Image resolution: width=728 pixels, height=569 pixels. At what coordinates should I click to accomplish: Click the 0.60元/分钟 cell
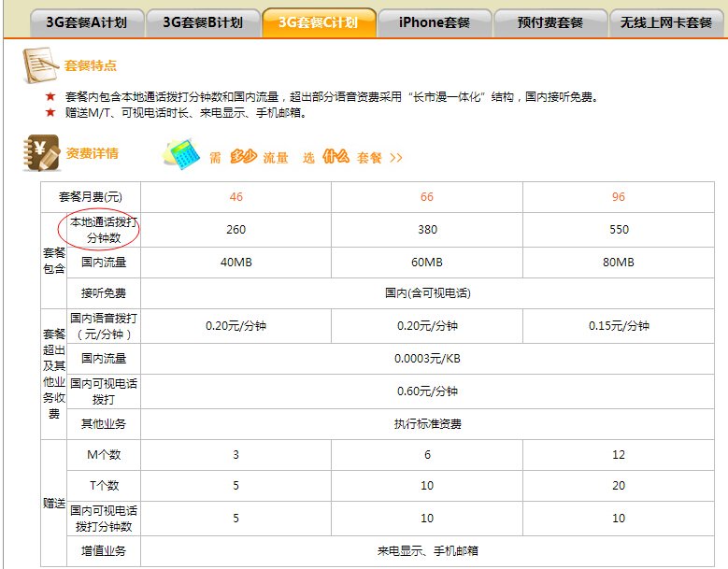428,391
